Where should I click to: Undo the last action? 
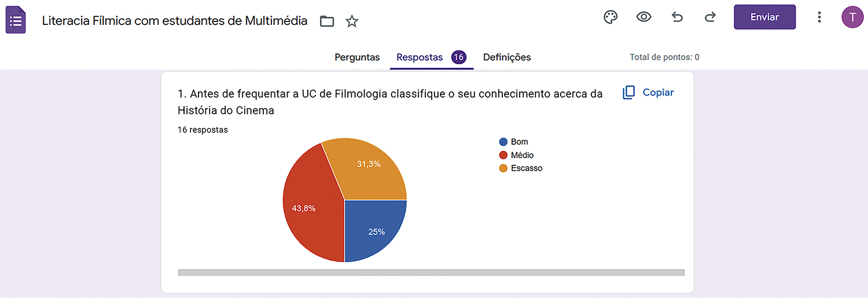677,17
